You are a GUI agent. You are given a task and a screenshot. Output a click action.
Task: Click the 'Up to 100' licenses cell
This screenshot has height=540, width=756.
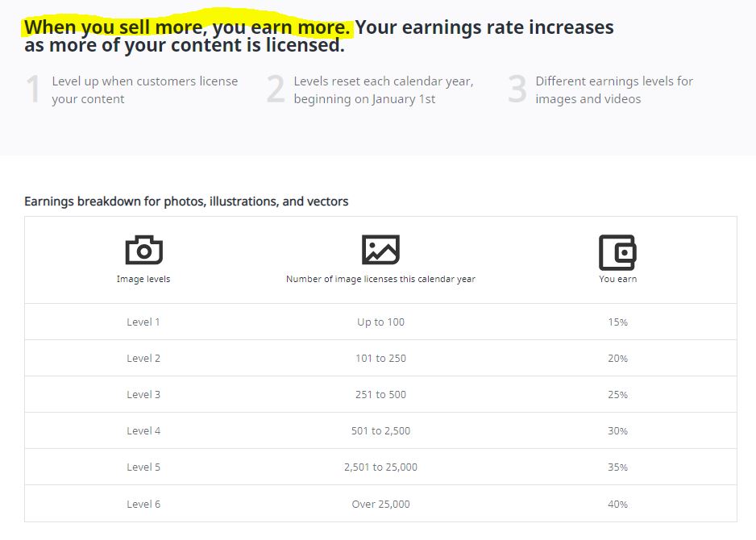(x=380, y=322)
